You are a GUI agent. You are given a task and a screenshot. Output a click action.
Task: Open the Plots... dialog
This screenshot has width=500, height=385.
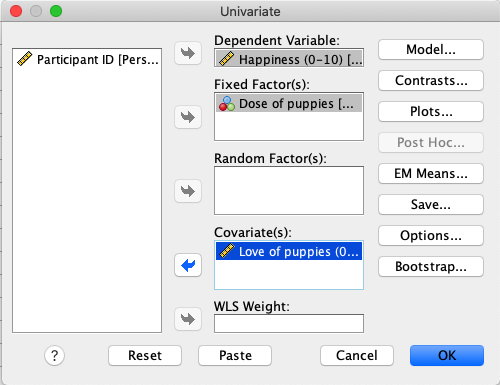click(431, 112)
